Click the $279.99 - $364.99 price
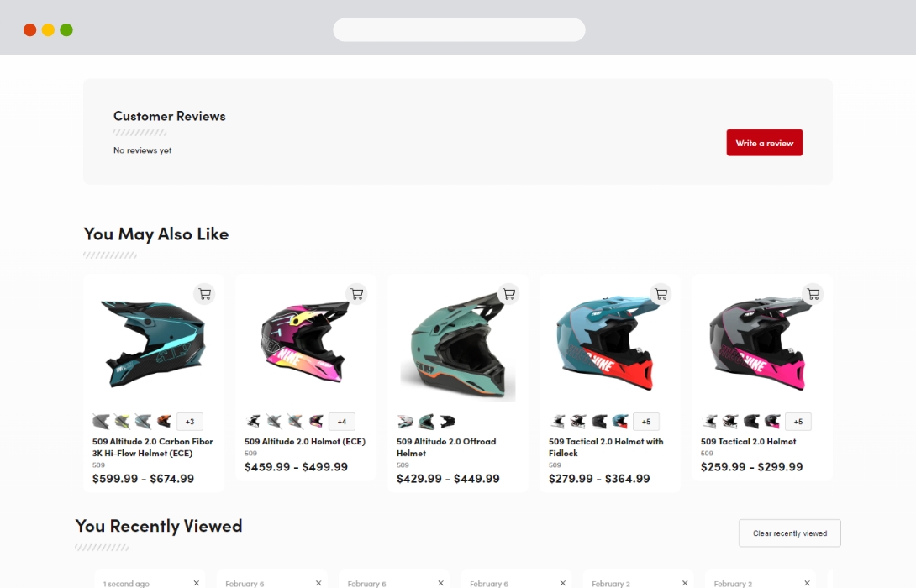Viewport: 916px width, 588px height. [599, 479]
